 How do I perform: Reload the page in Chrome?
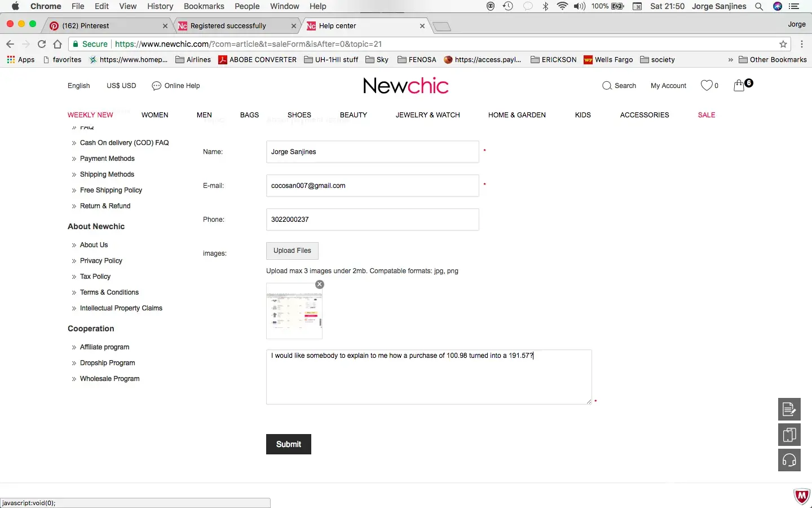click(42, 44)
